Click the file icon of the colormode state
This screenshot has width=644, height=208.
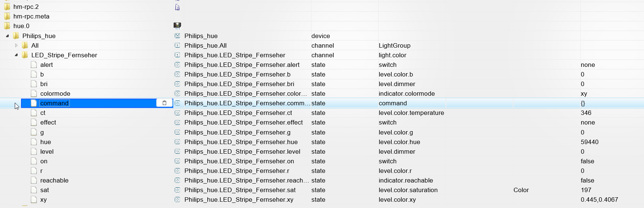pyautogui.click(x=34, y=93)
